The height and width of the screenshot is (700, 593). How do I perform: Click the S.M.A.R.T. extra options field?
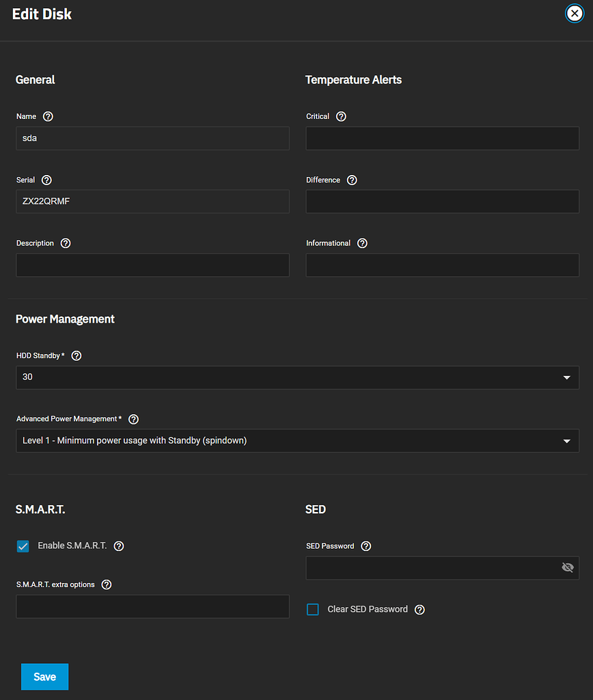152,606
